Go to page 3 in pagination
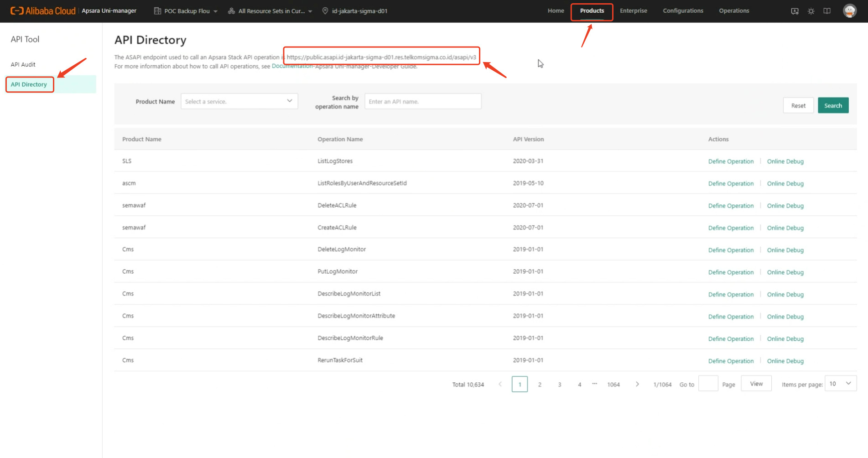Image resolution: width=868 pixels, height=458 pixels. click(560, 384)
